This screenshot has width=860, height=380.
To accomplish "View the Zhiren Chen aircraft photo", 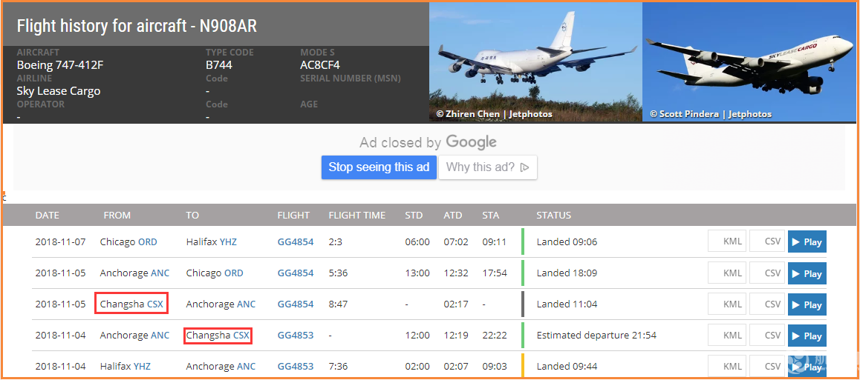I will [535, 62].
